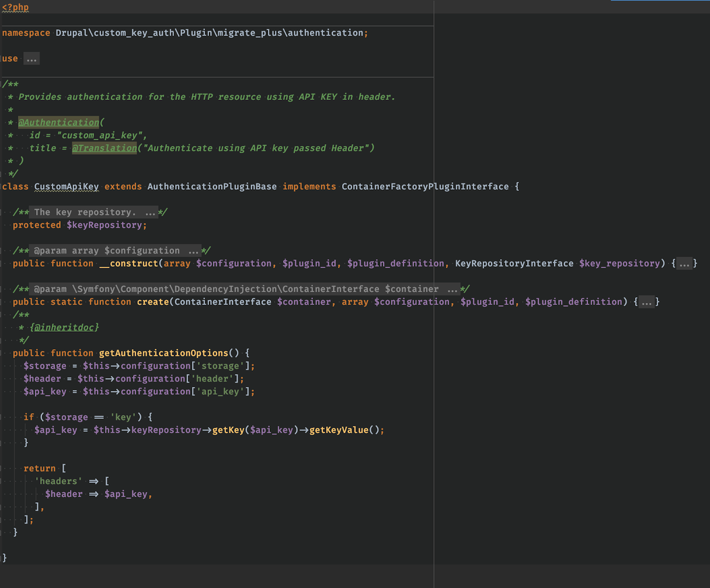Click the if keyword

[x=29, y=417]
